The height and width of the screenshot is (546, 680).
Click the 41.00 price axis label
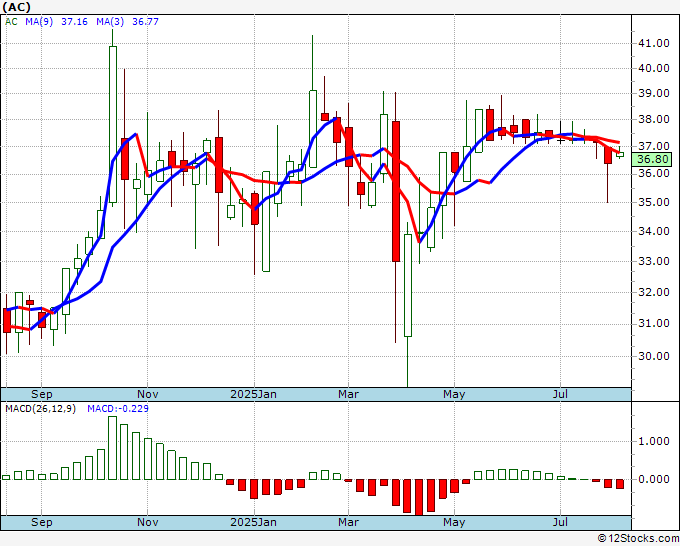653,43
